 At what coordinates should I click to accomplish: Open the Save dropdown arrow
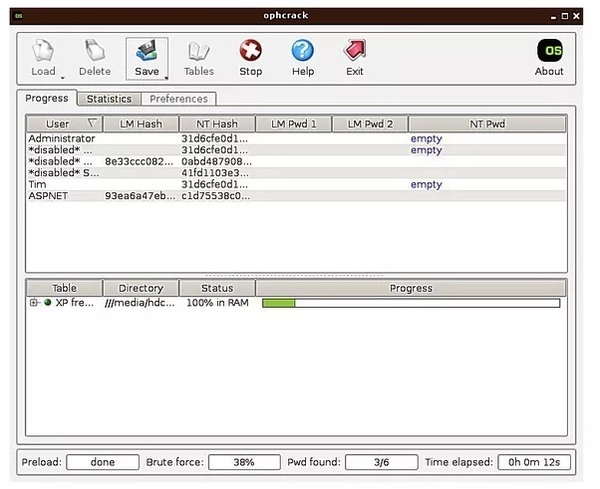166,78
